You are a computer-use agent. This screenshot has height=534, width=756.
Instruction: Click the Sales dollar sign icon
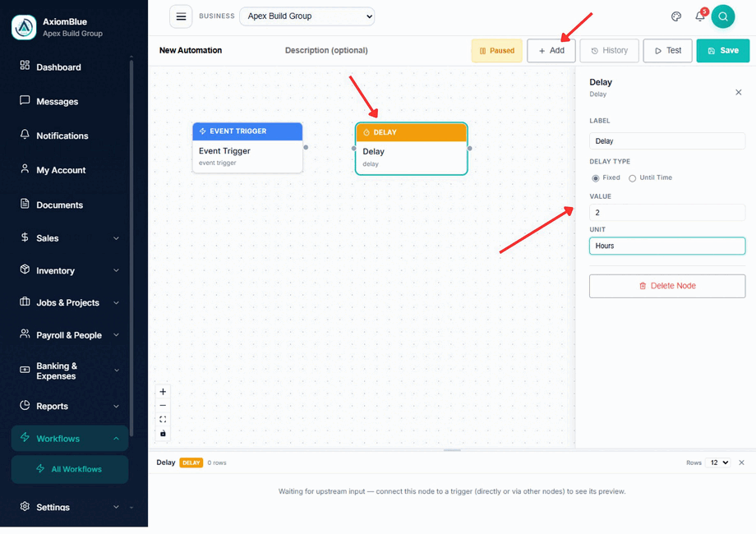25,237
